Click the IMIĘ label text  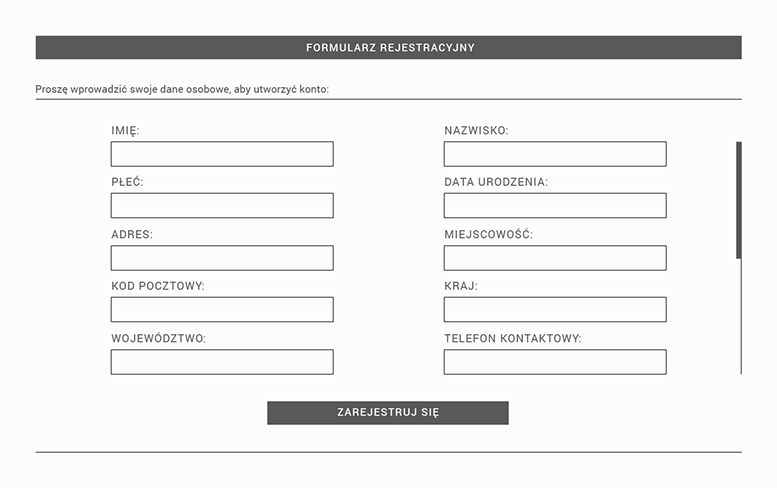(125, 131)
